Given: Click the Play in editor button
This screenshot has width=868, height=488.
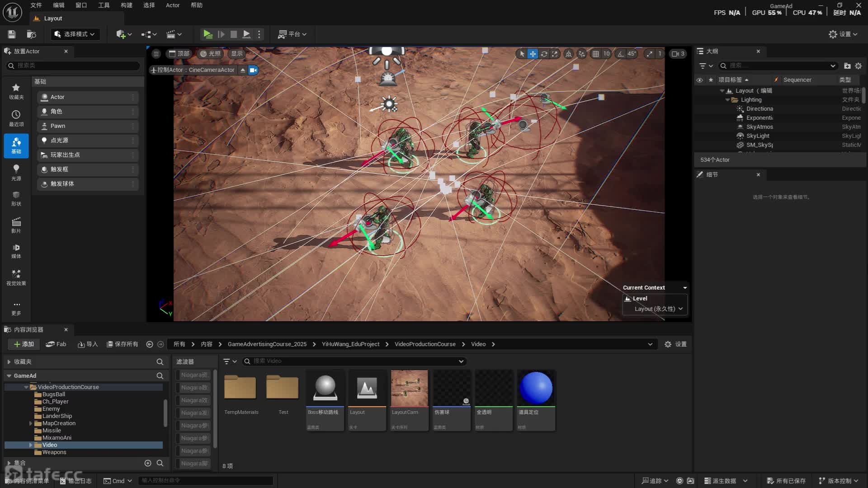Looking at the screenshot, I should point(208,34).
